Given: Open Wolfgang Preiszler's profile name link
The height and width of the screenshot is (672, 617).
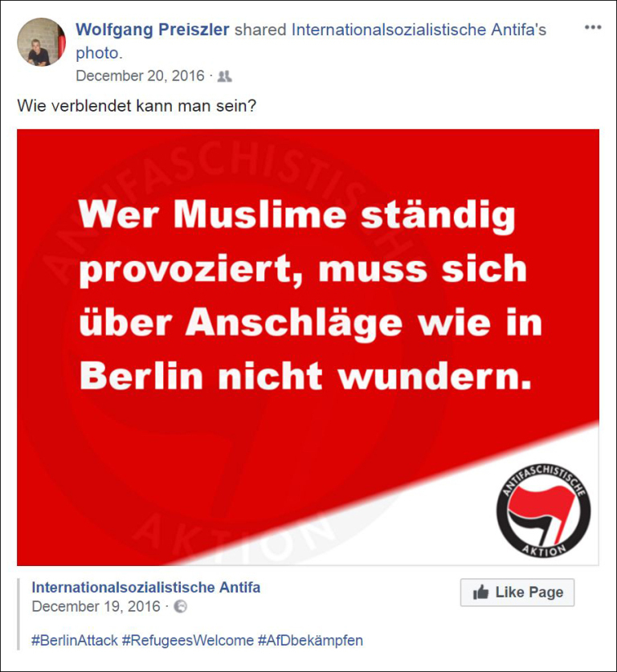Looking at the screenshot, I should pos(153,30).
